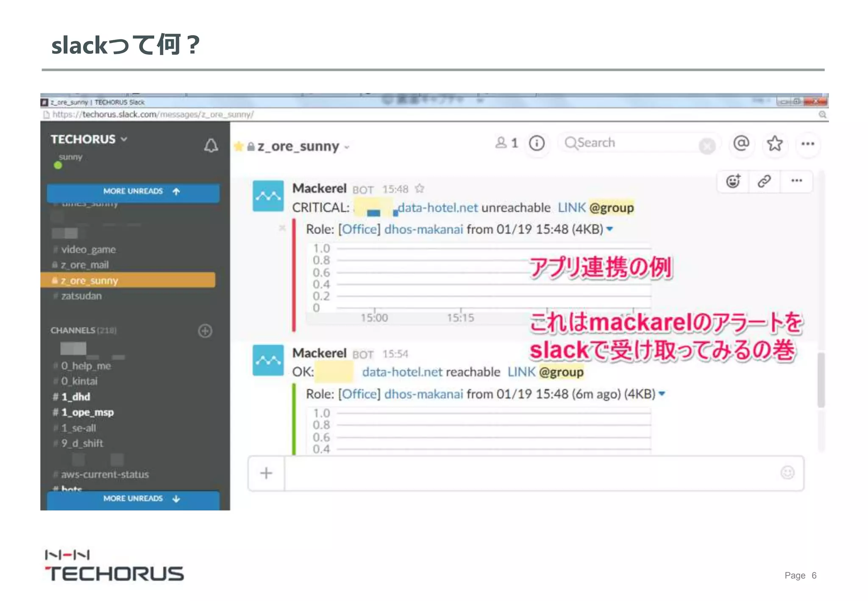Open starred items star icon
The width and height of the screenshot is (868, 601).
pos(775,143)
